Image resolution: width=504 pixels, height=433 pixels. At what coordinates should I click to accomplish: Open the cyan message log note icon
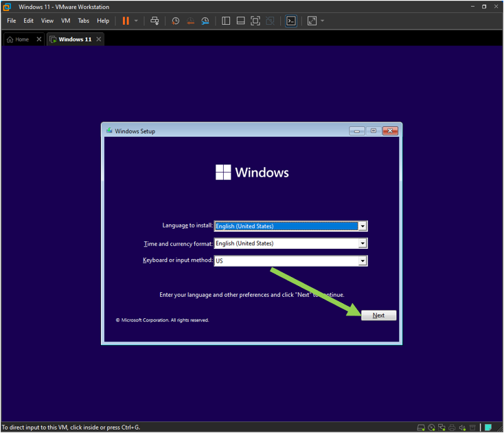pos(488,428)
